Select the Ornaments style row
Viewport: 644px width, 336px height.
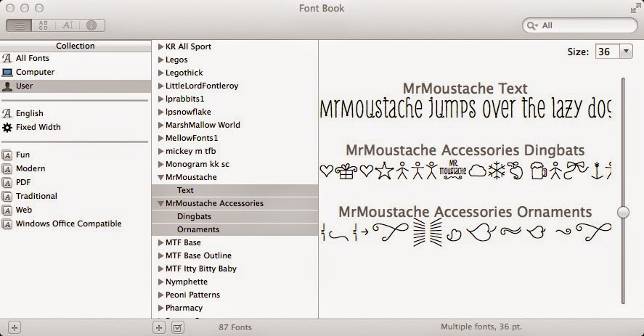tap(235, 229)
